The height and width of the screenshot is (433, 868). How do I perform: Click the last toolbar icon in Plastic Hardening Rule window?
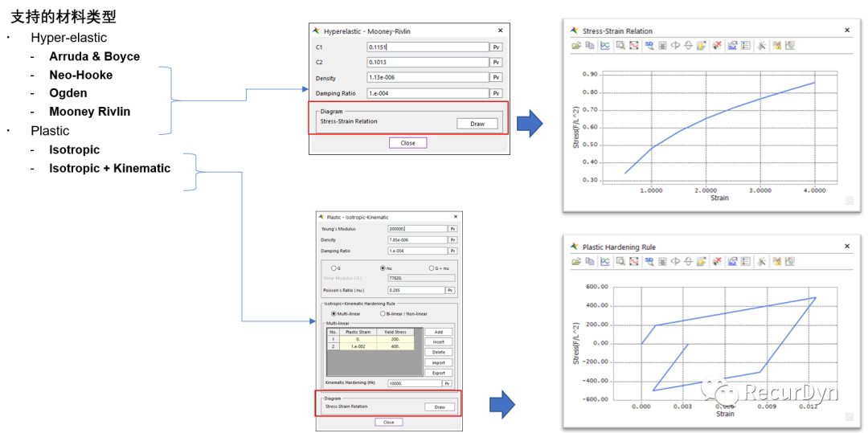click(790, 262)
